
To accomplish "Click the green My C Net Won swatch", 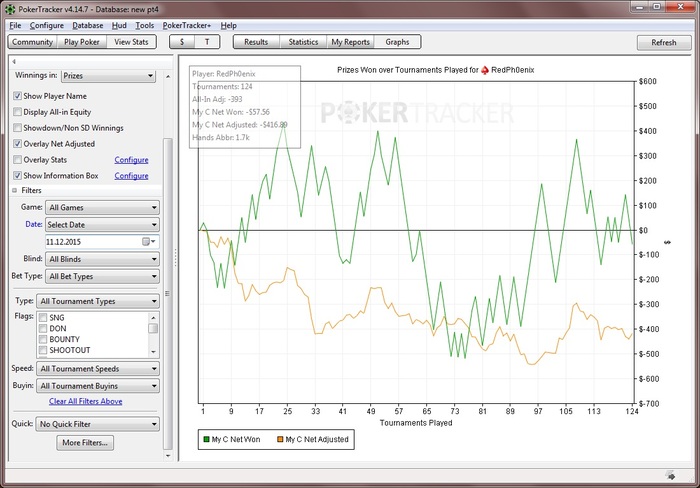I will (x=208, y=440).
